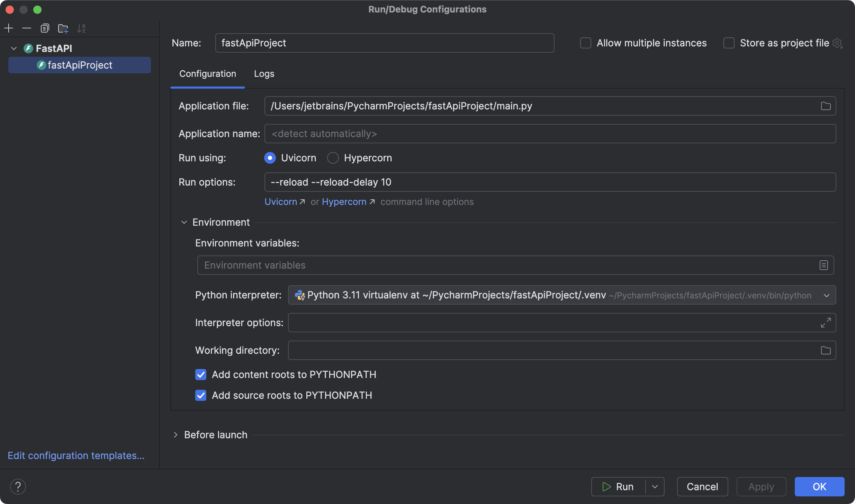The width and height of the screenshot is (855, 504).
Task: Expand the interpreter options field
Action: tap(826, 322)
